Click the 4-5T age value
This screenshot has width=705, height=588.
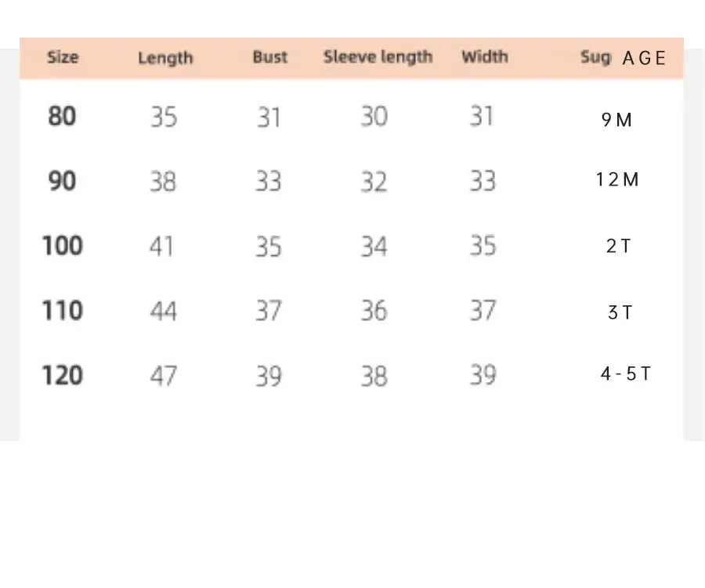point(625,373)
